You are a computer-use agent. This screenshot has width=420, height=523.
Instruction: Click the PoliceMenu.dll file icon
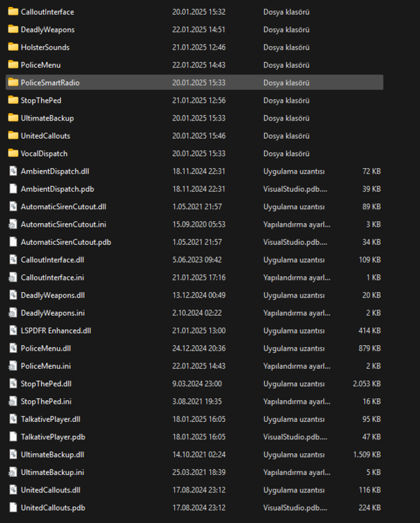tap(13, 348)
